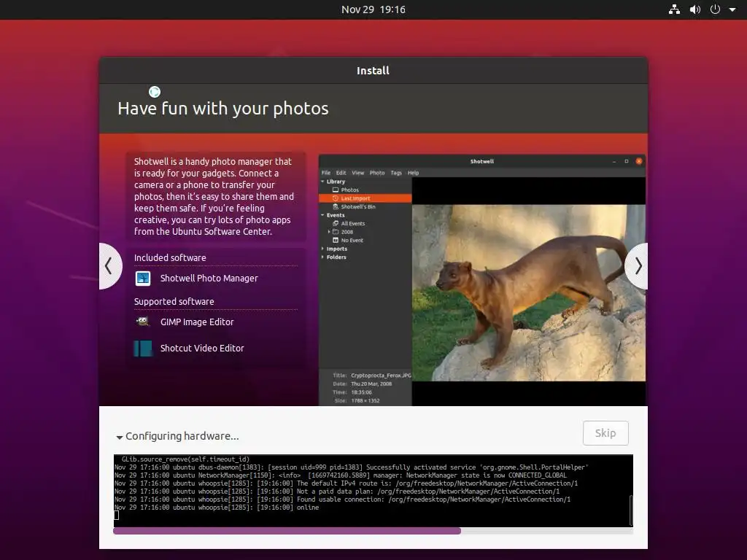Click the Have fun with your photos heading
This screenshot has height=560, width=747.
coord(223,109)
